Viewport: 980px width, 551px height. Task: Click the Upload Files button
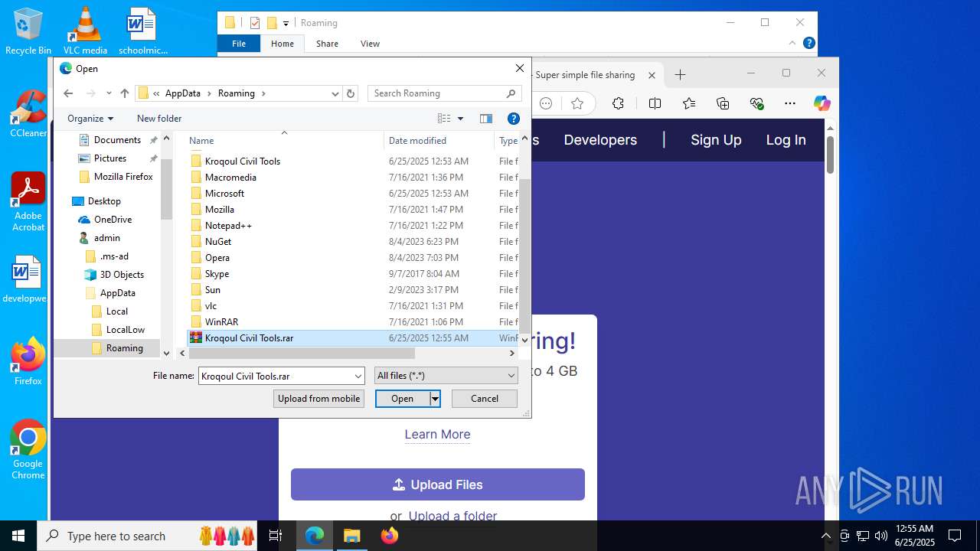tap(438, 484)
